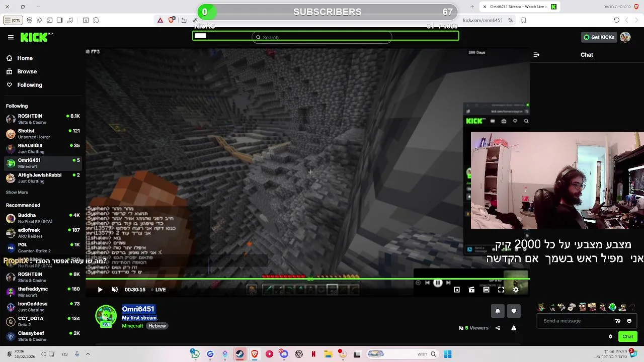Open emoji picker in chat
Image resolution: width=644 pixels, height=362 pixels.
629,321
